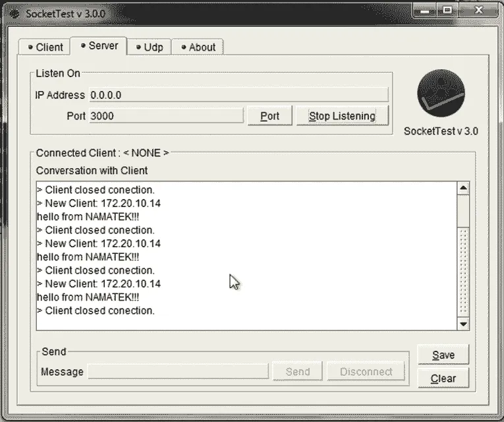The height and width of the screenshot is (422, 504).
Task: Click the 'Listen On' group label
Action: point(58,73)
